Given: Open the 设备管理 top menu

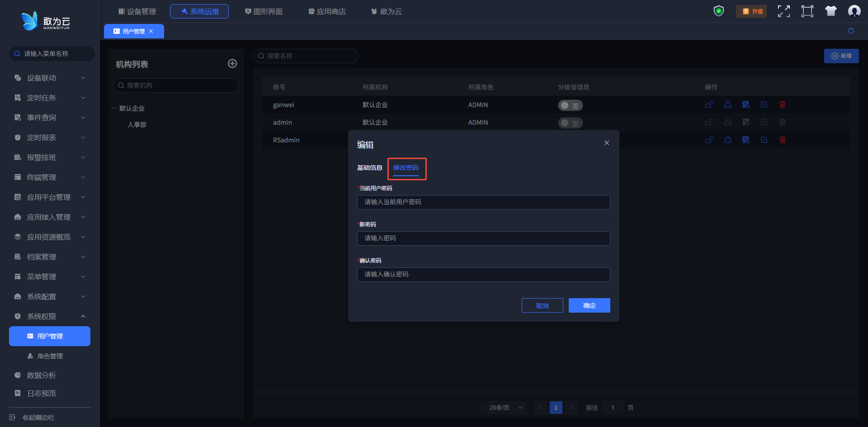Looking at the screenshot, I should tap(137, 11).
